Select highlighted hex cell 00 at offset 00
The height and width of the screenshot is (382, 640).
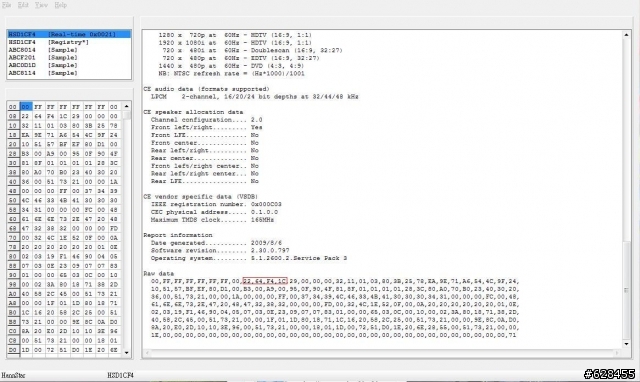point(25,107)
